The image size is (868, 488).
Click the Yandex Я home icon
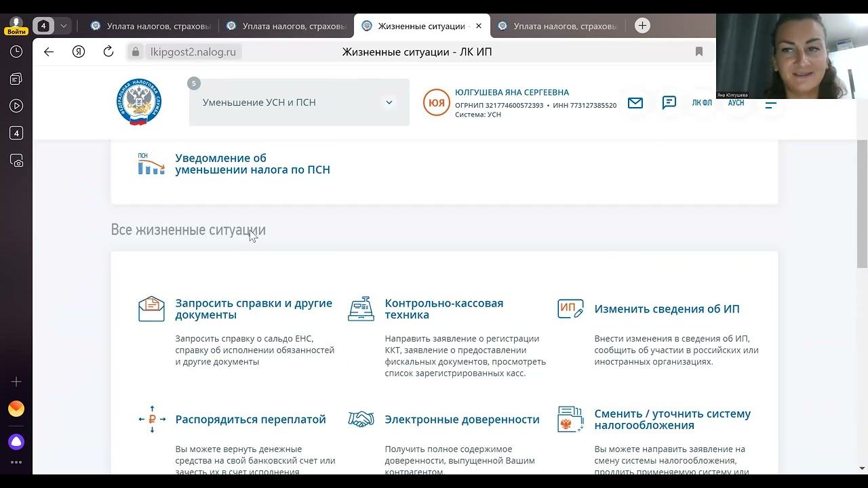(x=79, y=52)
